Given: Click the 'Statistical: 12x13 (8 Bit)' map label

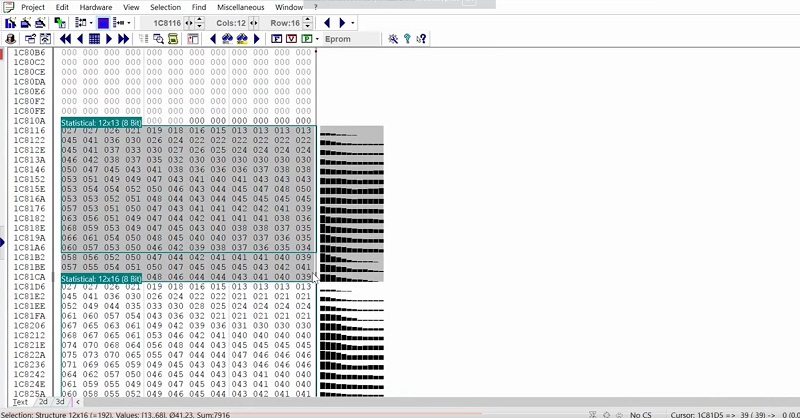Looking at the screenshot, I should click(101, 123).
